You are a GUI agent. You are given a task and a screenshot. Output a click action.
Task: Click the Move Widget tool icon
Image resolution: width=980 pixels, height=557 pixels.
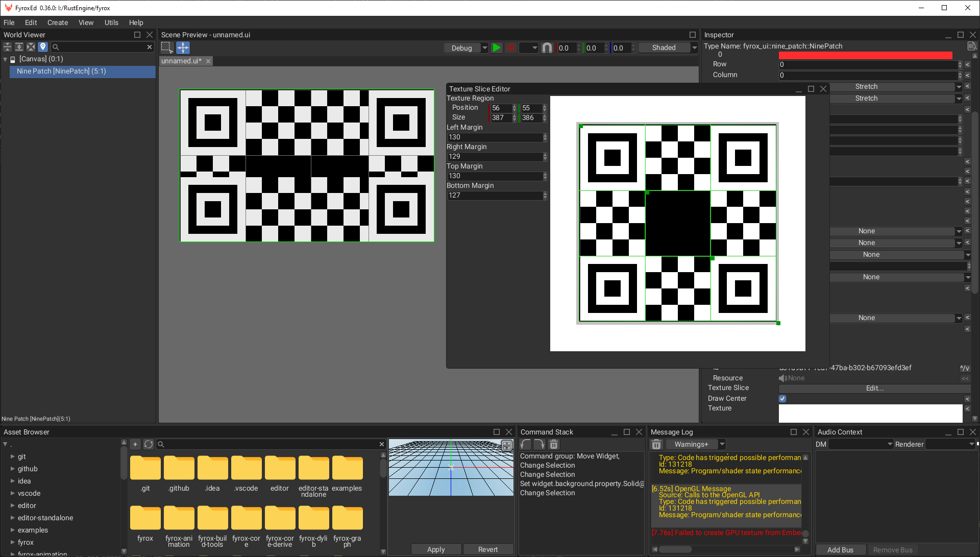(182, 47)
